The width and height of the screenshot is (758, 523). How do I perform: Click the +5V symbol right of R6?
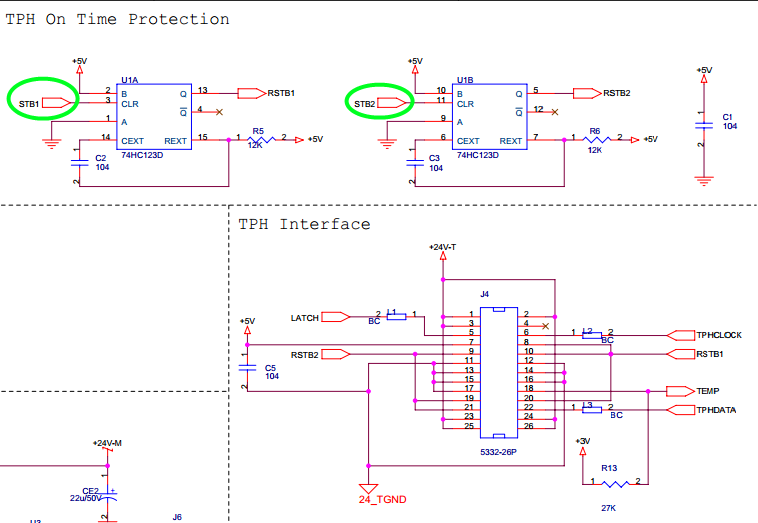click(635, 140)
